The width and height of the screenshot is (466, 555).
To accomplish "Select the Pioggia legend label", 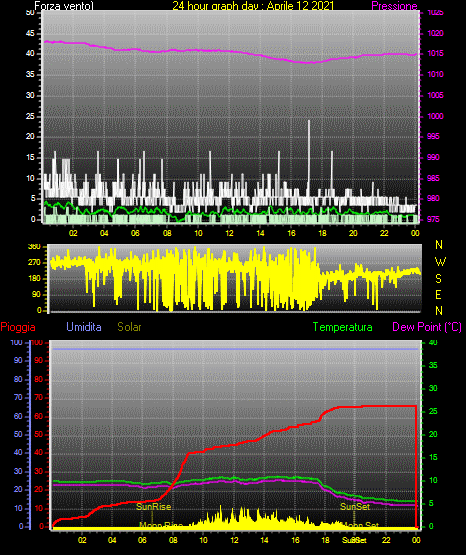I will (18, 327).
